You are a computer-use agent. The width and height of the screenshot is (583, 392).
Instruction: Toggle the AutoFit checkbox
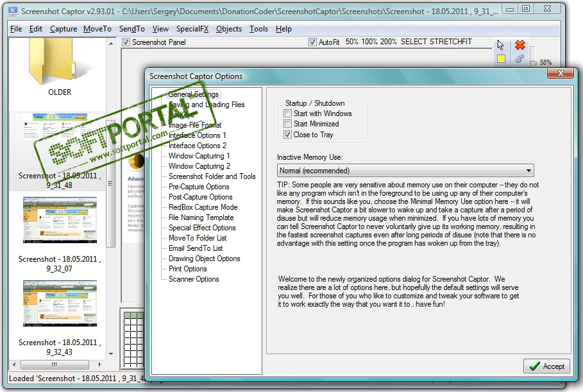[x=312, y=42]
